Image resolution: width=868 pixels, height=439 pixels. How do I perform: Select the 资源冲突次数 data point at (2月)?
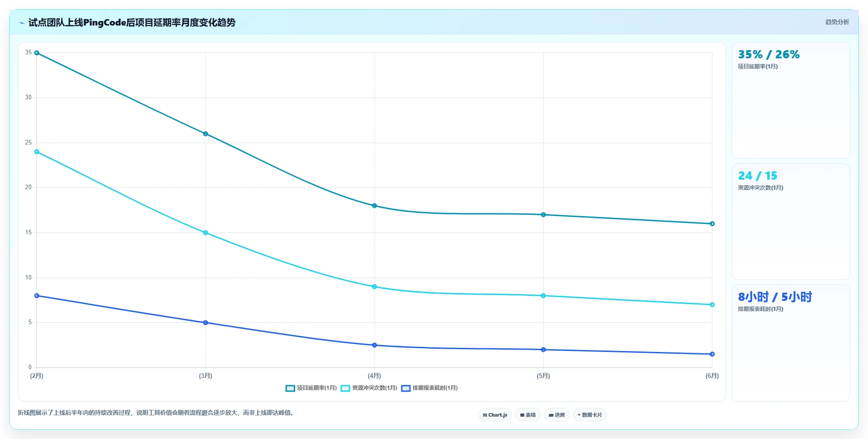[37, 152]
